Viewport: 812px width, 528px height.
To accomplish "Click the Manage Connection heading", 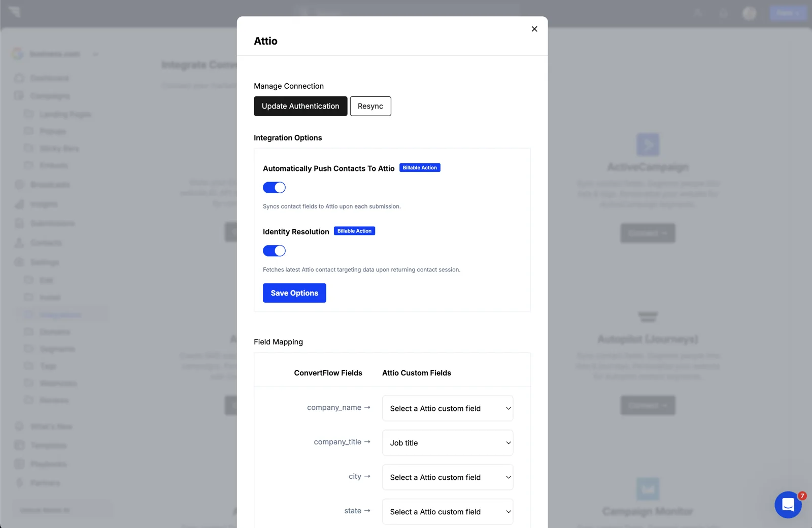I will pos(289,86).
